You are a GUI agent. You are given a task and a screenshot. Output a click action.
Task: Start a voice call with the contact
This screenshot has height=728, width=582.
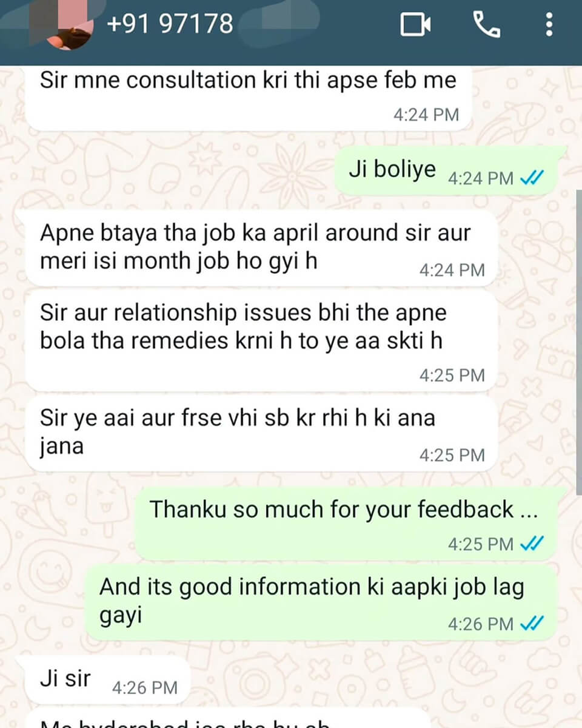tap(486, 25)
